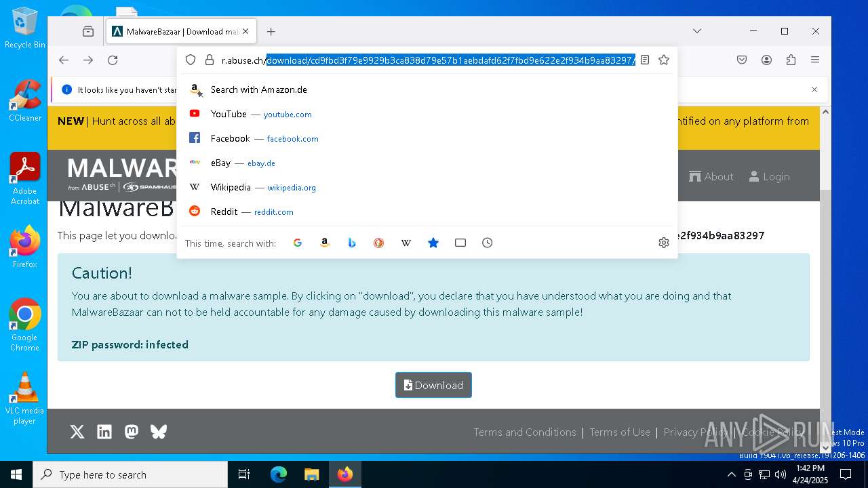The height and width of the screenshot is (488, 868).
Task: Select VLC media player desktop shortcut
Action: click(x=25, y=399)
